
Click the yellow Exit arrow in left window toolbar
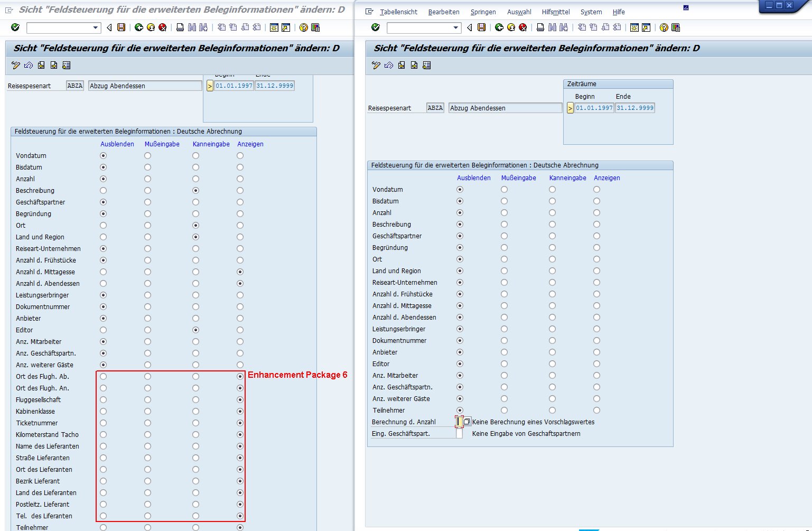pos(151,27)
